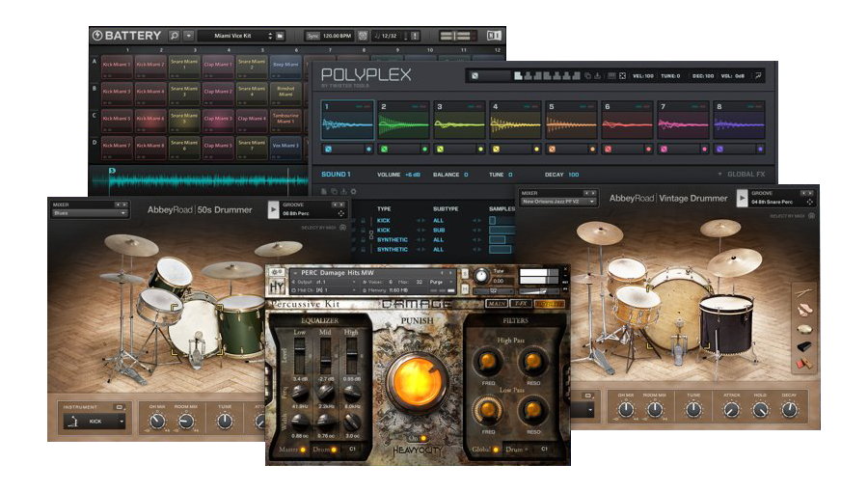868x492 pixels.
Task: Toggle the Punish On light in Damage
Action: [x=423, y=438]
